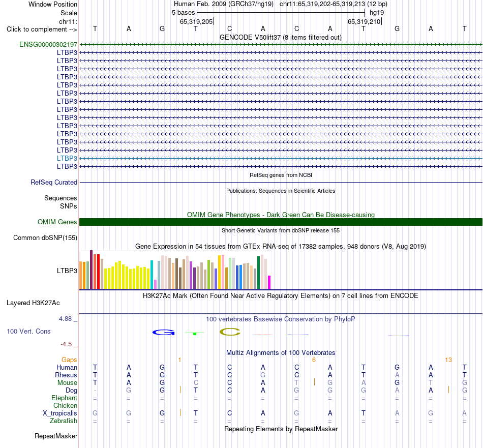Select the light-blue LTBP3 transcript label

67,158
